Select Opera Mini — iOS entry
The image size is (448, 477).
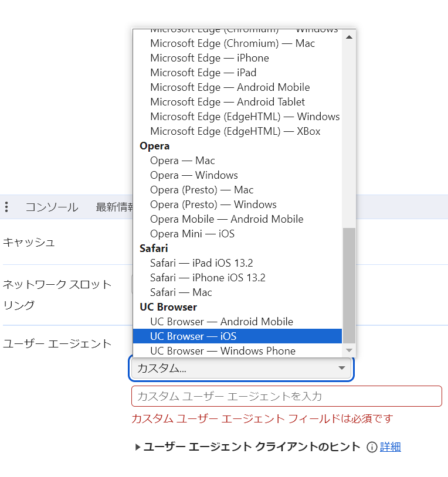click(x=192, y=234)
